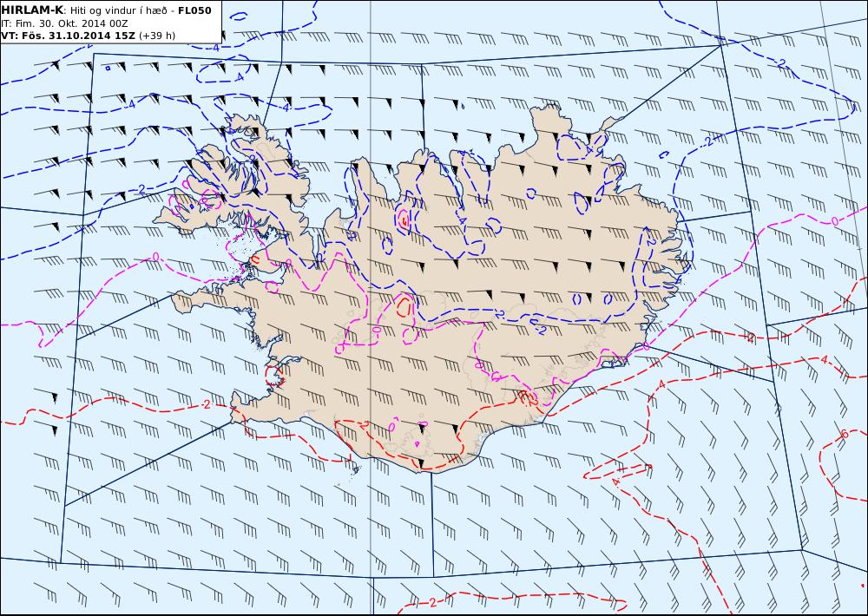
Task: Click the 'Hiti og vindur í hæð' title text
Action: [x=121, y=10]
